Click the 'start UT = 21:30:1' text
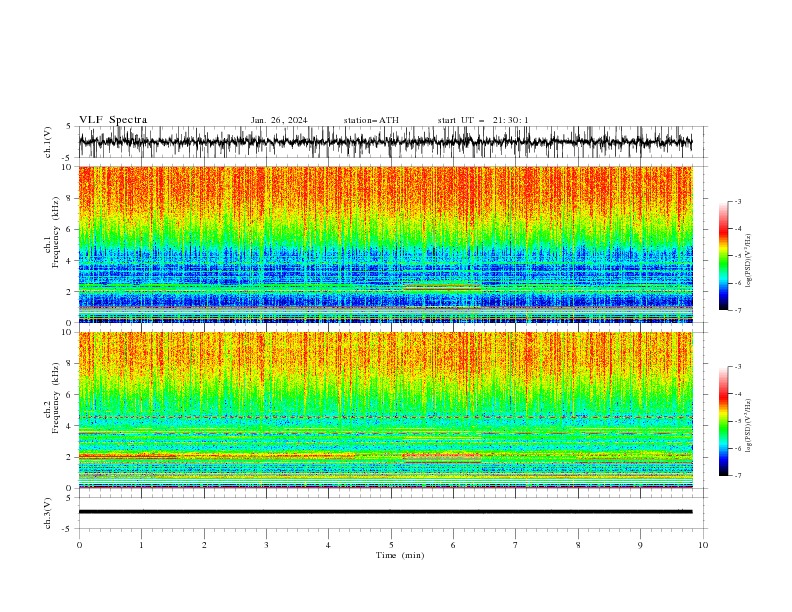This screenshot has width=792, height=612. coord(483,120)
